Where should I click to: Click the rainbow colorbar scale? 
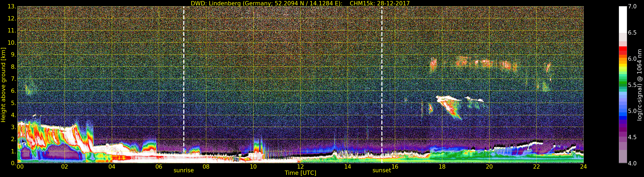tap(623, 85)
